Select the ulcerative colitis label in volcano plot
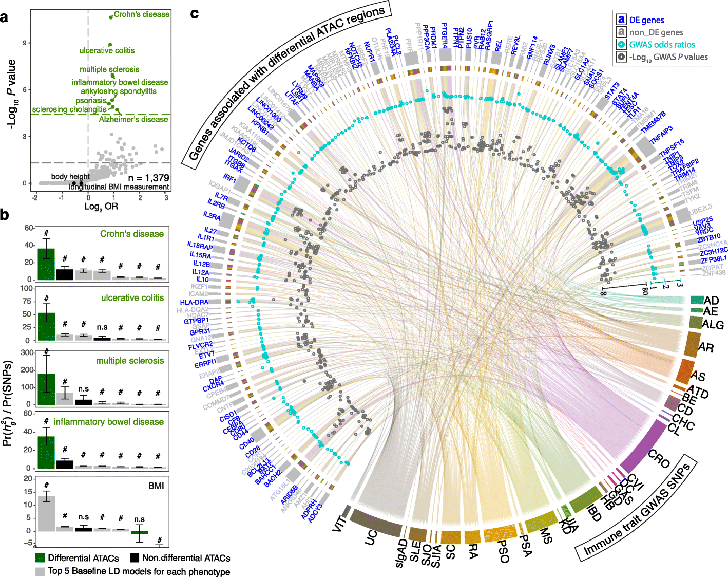 [107, 50]
